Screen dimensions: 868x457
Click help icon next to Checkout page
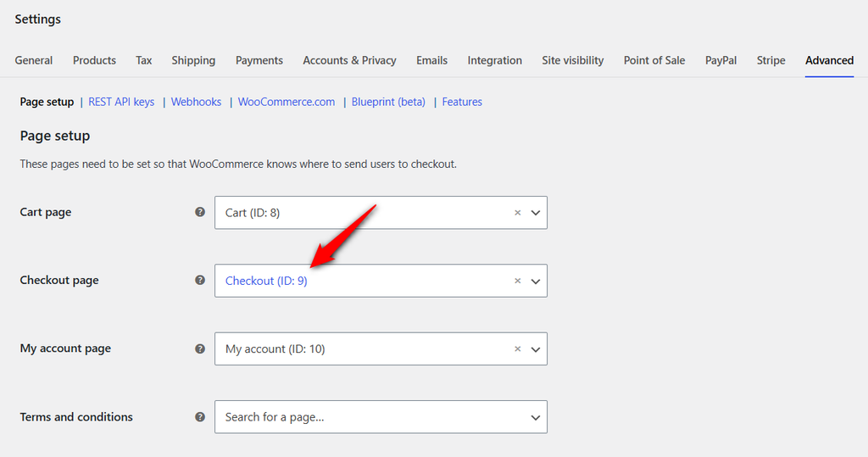(x=200, y=281)
